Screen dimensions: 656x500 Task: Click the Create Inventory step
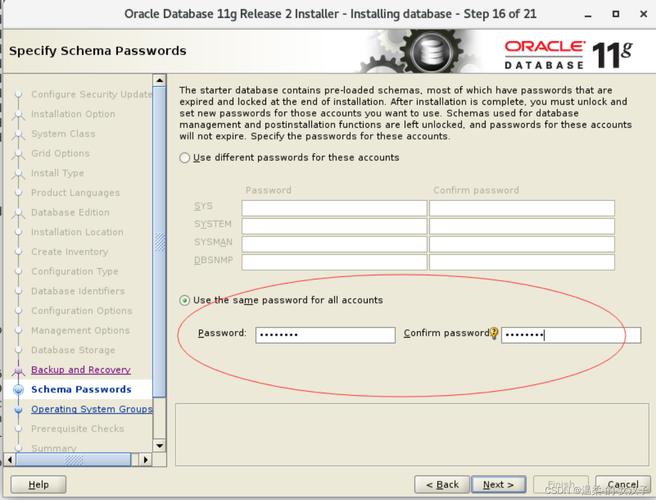(x=69, y=252)
